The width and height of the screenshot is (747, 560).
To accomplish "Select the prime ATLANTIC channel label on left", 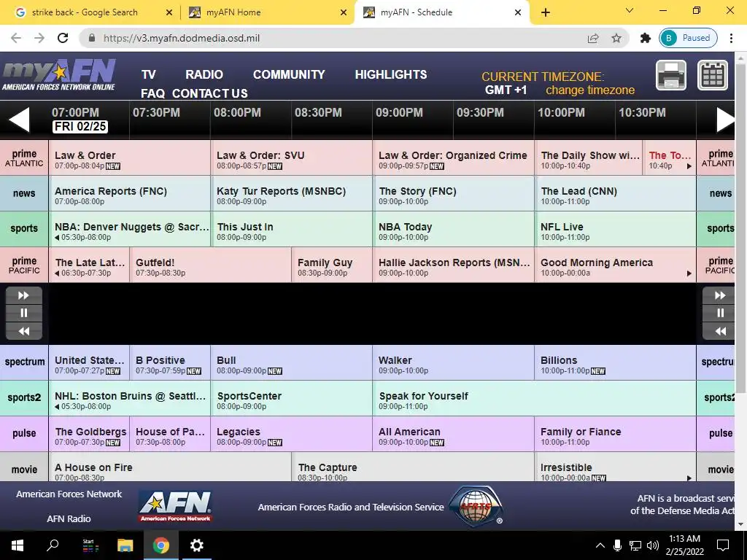I will pos(24,157).
